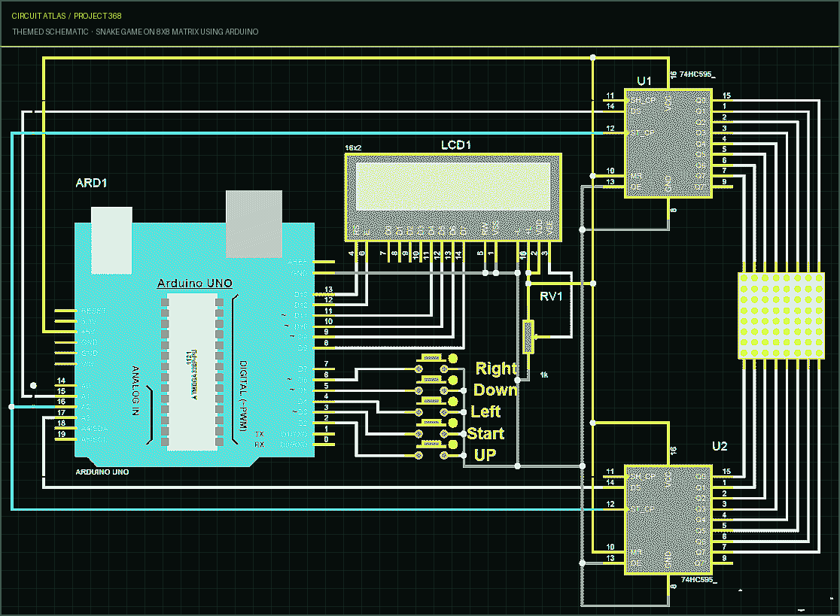Click the 'ARD1' reference label
The width and height of the screenshot is (840, 616).
pyautogui.click(x=91, y=183)
